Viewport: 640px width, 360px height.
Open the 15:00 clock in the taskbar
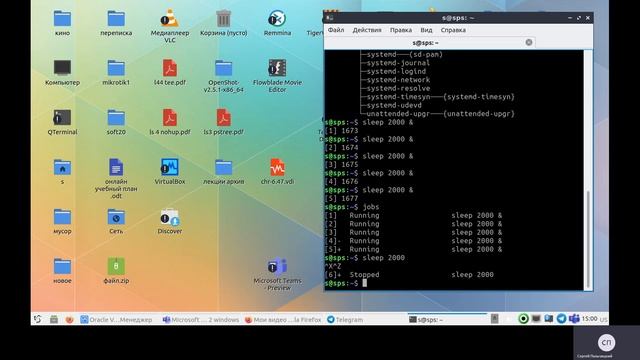coord(589,319)
